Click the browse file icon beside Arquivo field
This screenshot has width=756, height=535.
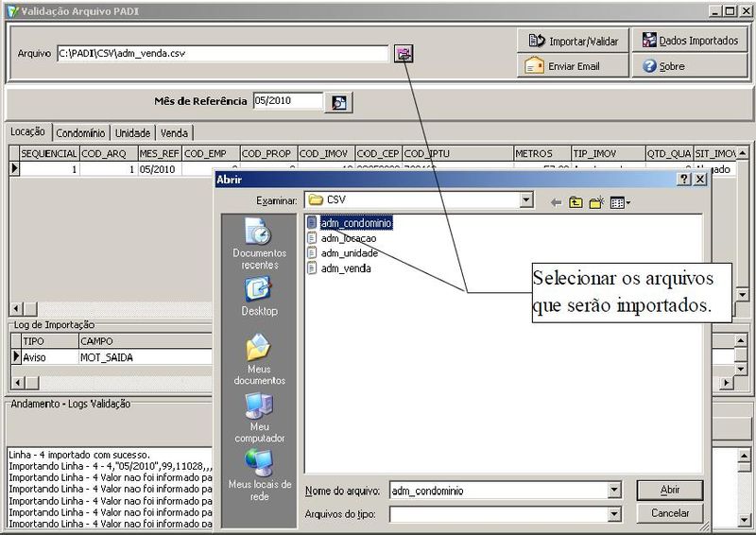[x=404, y=54]
